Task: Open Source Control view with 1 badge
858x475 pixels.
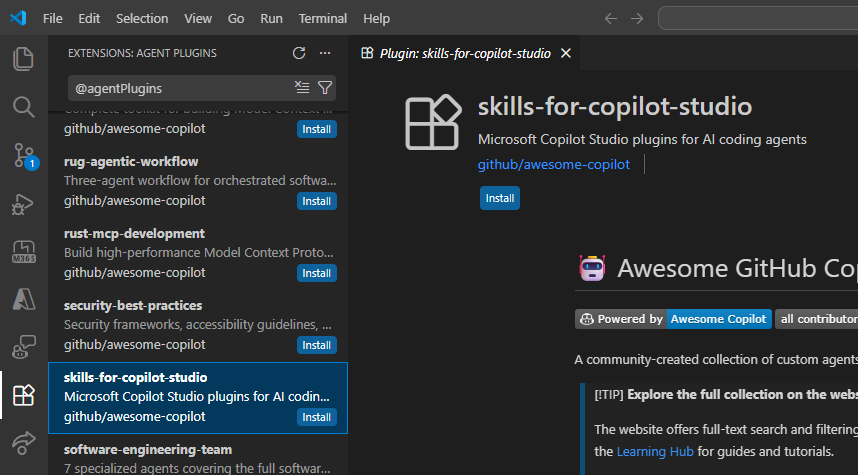Action: (x=24, y=156)
